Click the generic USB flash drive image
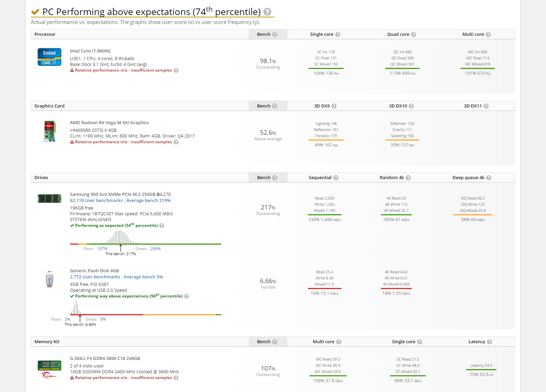This screenshot has width=546, height=392. click(49, 279)
